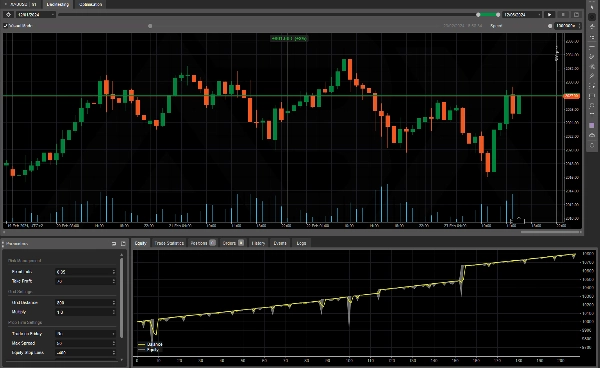Click the Multiply stepper arrows
The height and width of the screenshot is (368, 600).
(x=113, y=312)
